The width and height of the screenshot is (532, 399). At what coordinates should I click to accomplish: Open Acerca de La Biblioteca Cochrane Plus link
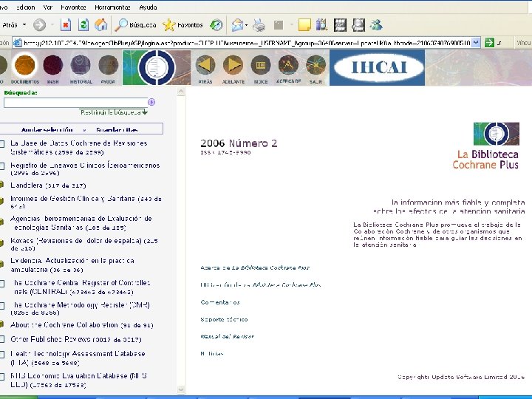point(255,267)
